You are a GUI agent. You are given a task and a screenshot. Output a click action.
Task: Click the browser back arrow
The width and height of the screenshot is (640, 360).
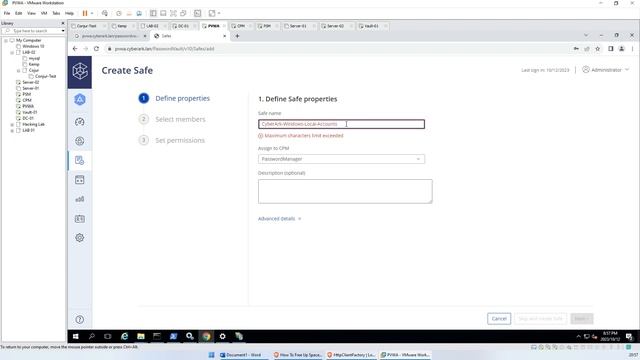pos(75,49)
